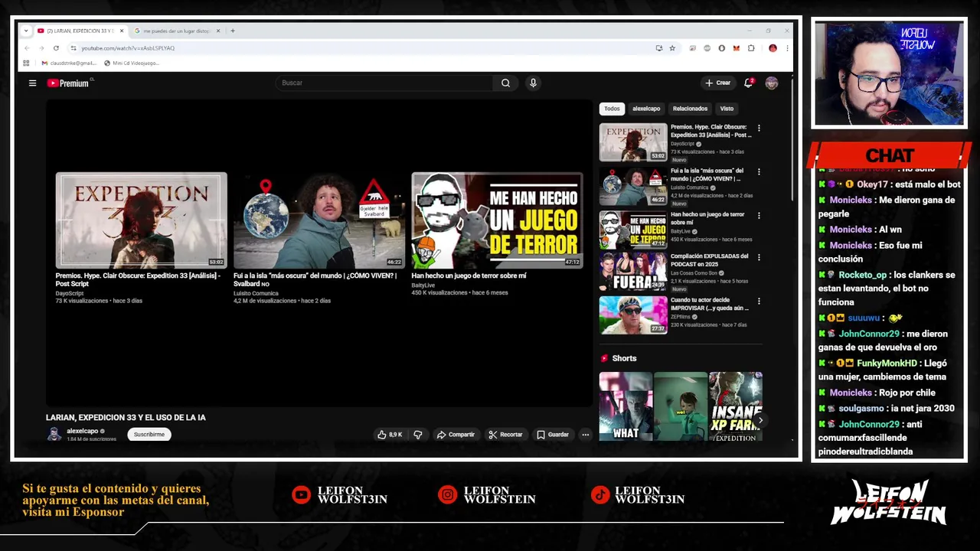The height and width of the screenshot is (551, 980).
Task: Click the Chrome address bar URL
Action: click(x=128, y=48)
